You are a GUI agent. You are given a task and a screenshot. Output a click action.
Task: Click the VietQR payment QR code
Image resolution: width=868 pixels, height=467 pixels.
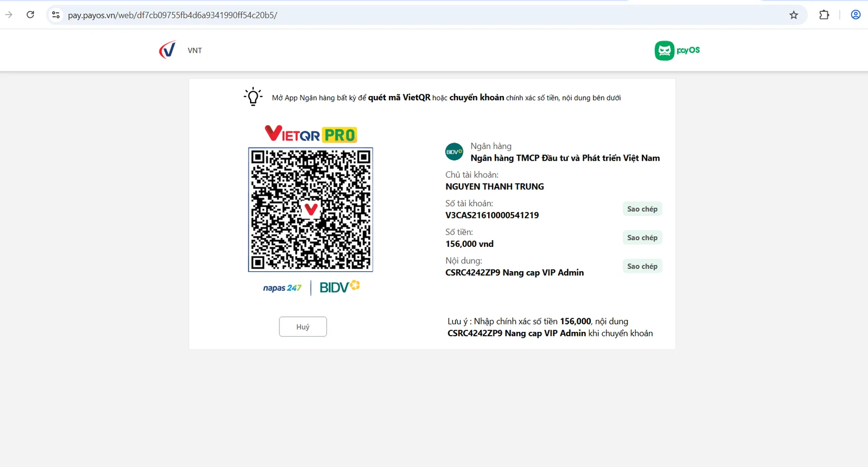[x=310, y=210]
